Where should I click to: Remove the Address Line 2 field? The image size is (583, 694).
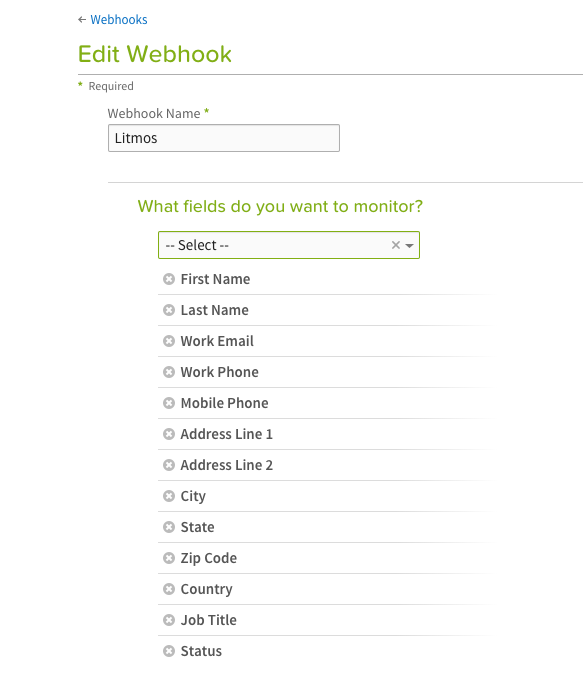(x=169, y=465)
